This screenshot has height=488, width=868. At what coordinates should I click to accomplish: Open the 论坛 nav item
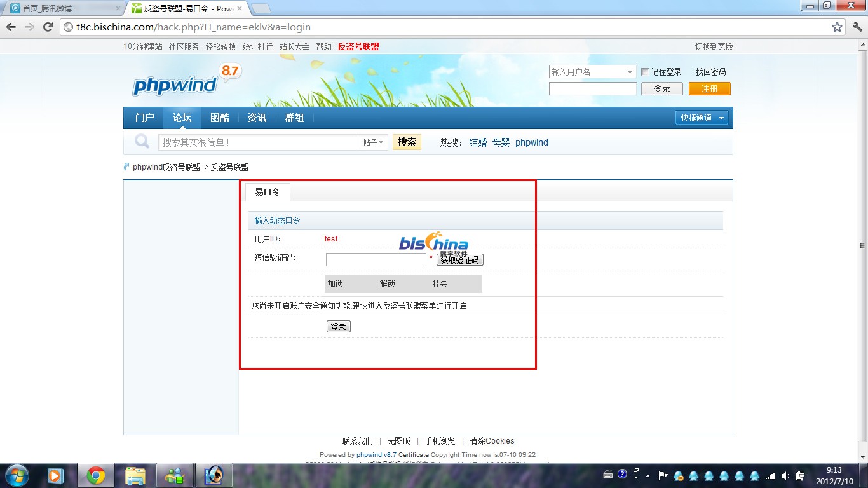[x=182, y=118]
